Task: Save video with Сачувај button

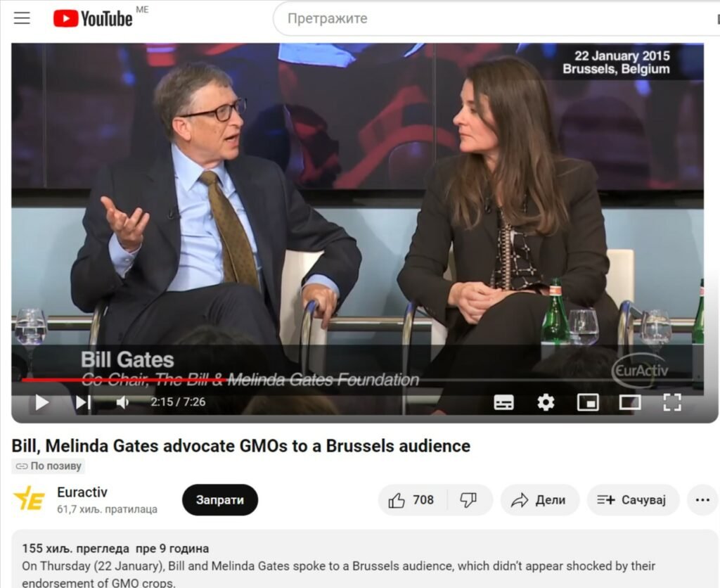Action: [633, 500]
